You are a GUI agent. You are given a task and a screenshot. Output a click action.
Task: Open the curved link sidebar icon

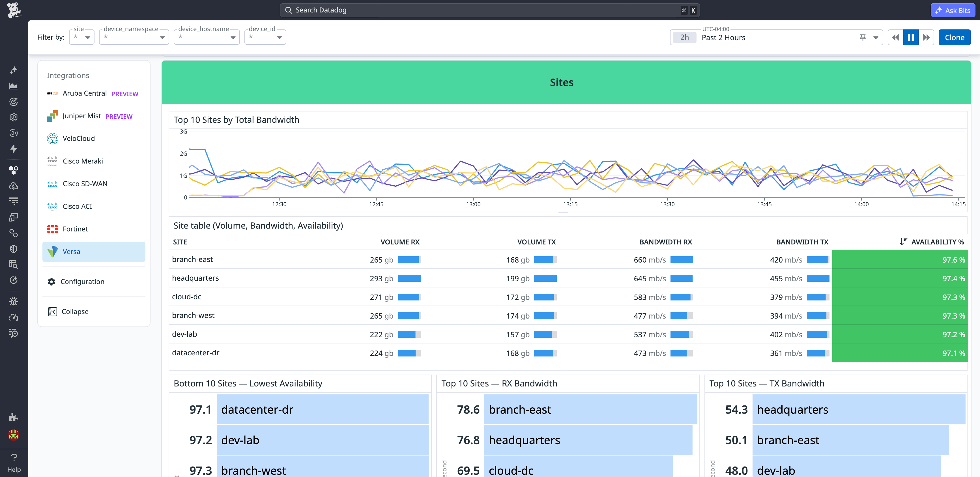pos(14,233)
